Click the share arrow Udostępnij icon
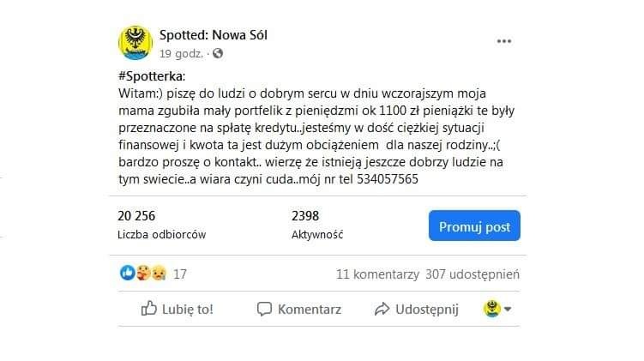 click(x=382, y=309)
